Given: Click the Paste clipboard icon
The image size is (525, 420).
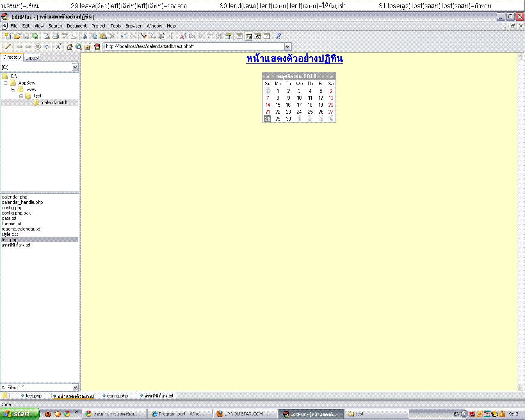Looking at the screenshot, I should [103, 36].
